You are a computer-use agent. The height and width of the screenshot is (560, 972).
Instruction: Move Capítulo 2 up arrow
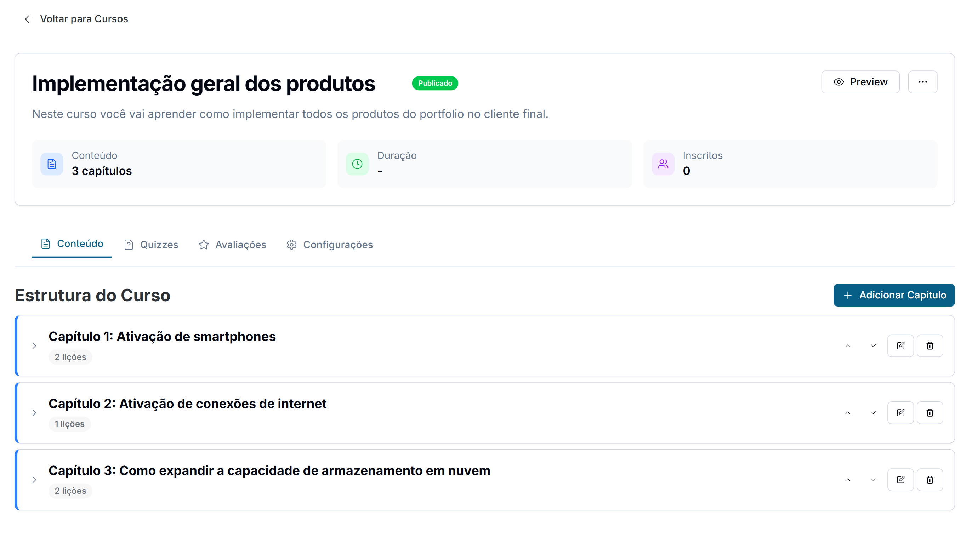pyautogui.click(x=847, y=412)
